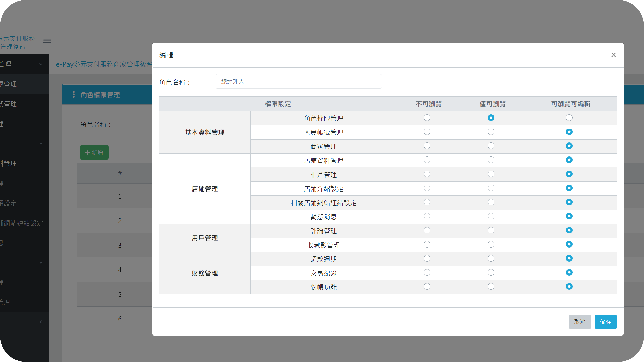
Task: Select 僅可瀏覽 for 相關店鋪網站連結設定
Action: point(491,202)
